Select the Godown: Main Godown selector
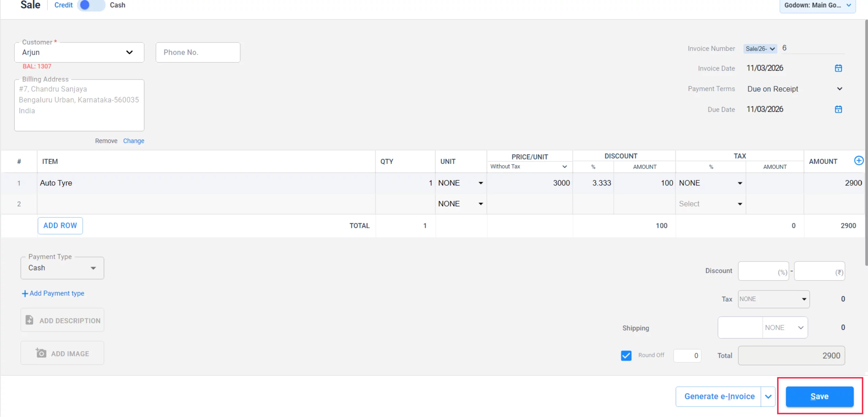The height and width of the screenshot is (417, 868). [x=817, y=5]
